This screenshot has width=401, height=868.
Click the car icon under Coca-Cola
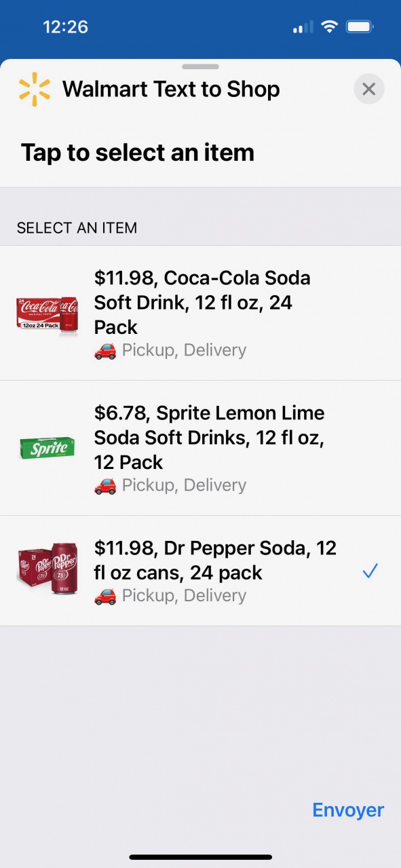[x=105, y=351]
